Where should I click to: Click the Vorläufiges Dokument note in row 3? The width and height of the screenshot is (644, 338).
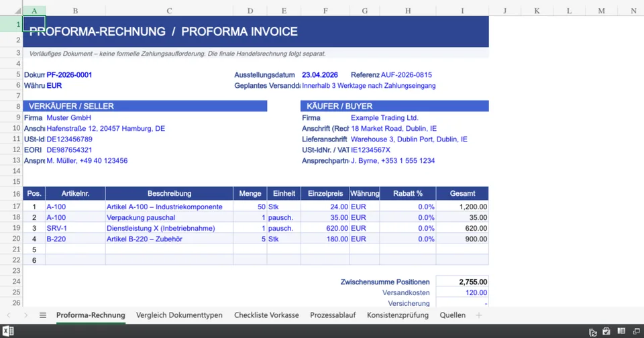click(177, 54)
